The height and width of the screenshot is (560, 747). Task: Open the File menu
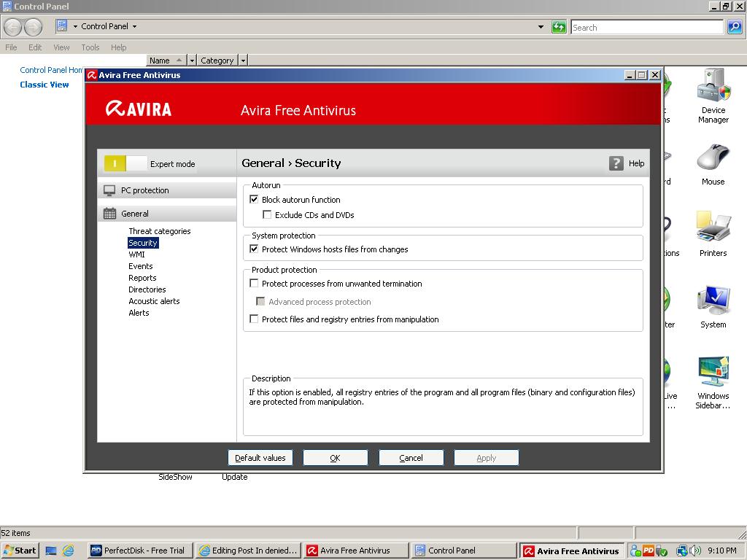coord(11,47)
